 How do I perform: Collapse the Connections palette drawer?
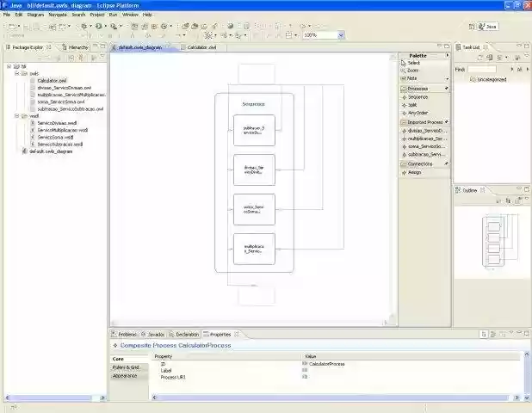[x=424, y=163]
